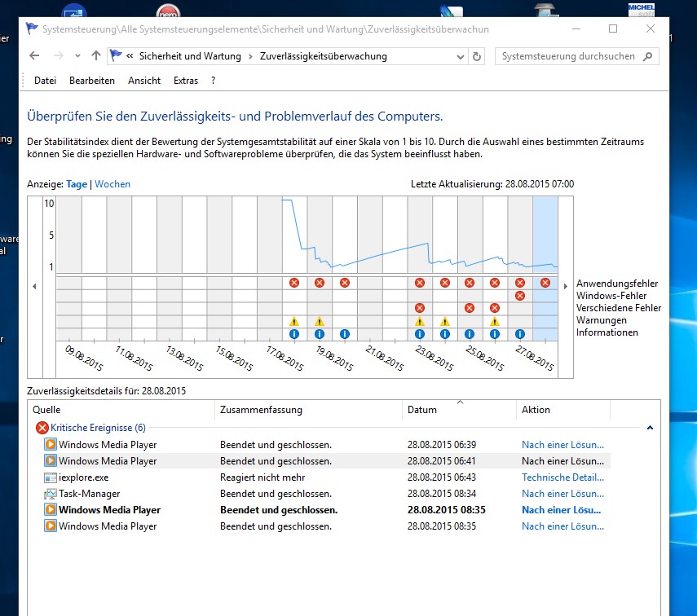Click Media Player icon in 06:39 row
Screen dimensions: 697x616
pos(51,444)
